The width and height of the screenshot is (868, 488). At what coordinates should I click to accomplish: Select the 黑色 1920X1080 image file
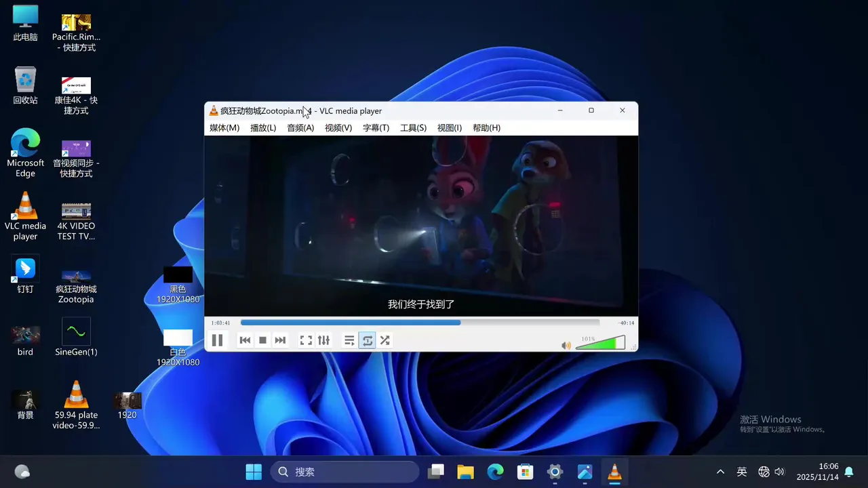pos(178,285)
